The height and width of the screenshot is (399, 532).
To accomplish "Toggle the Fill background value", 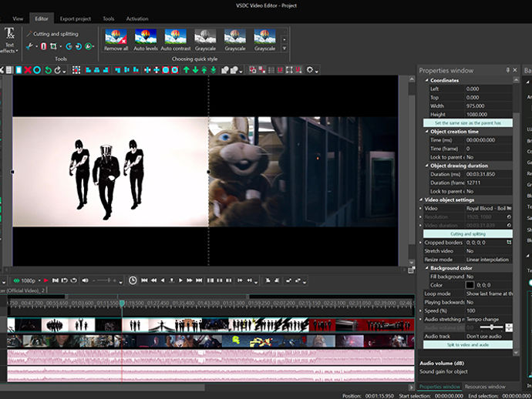I will point(488,277).
